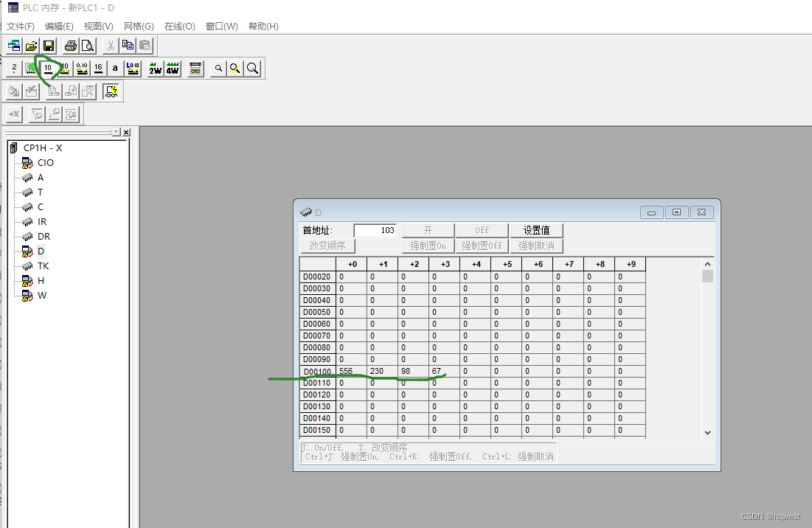
Task: Click the column width resize icon
Action: point(195,69)
